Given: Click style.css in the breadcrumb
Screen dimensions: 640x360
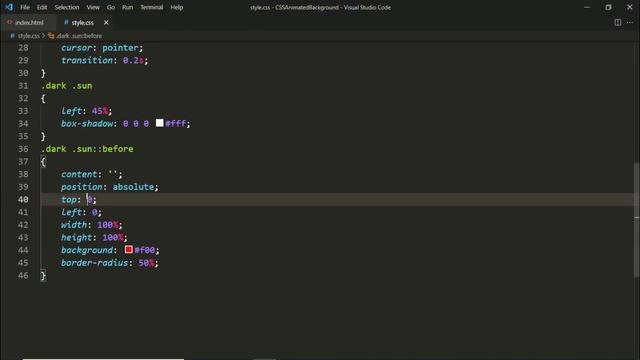Looking at the screenshot, I should (29, 36).
